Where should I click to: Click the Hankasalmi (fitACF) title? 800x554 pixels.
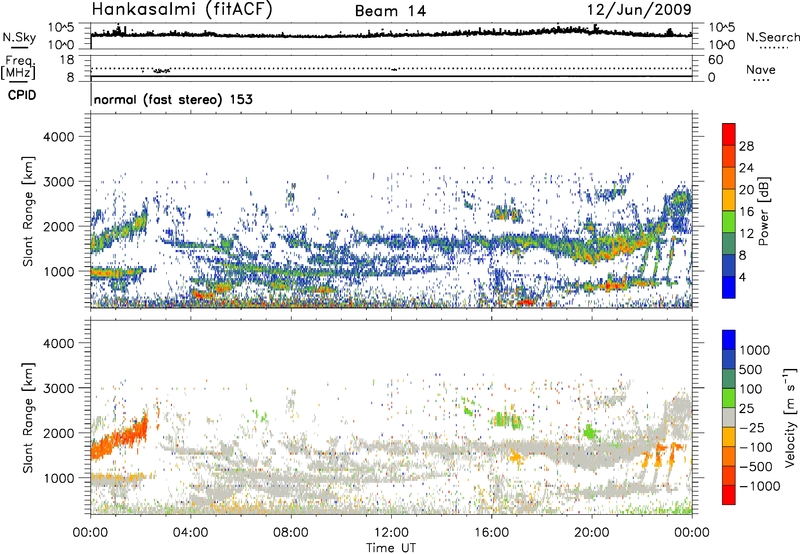click(182, 9)
